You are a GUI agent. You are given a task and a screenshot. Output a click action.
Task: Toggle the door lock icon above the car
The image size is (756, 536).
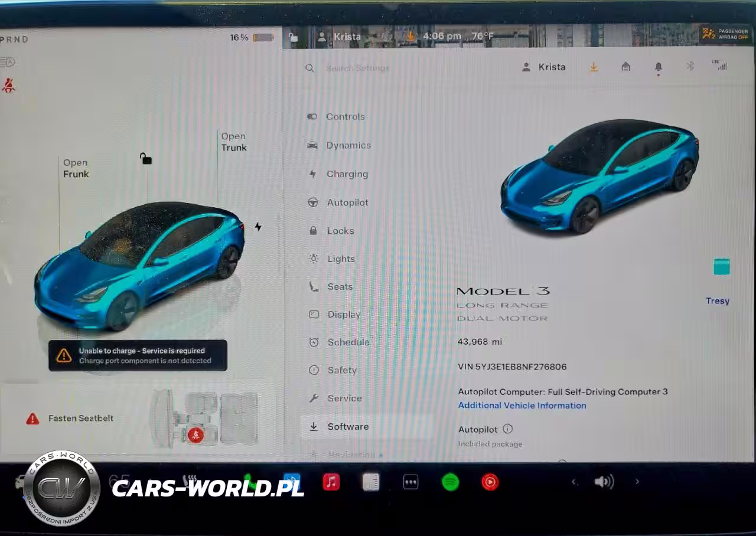pos(145,158)
